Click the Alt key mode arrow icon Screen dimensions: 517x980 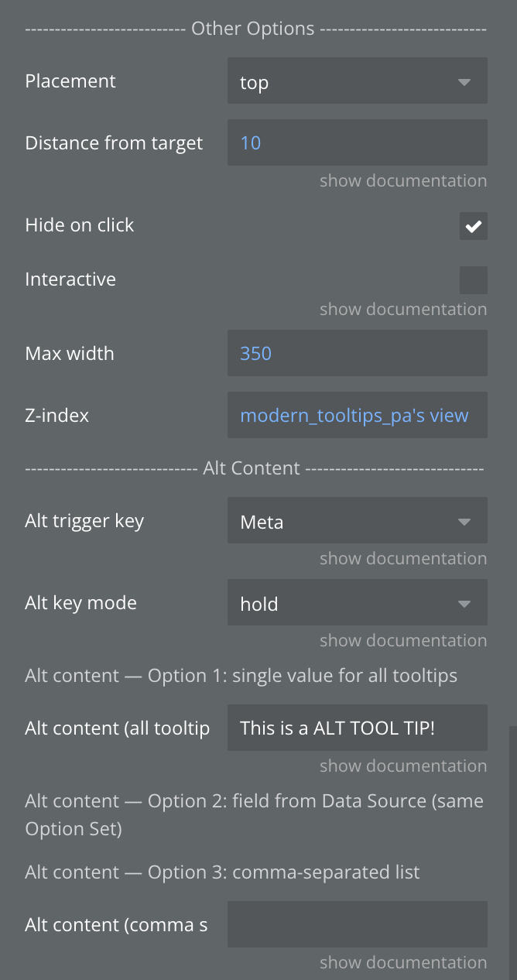click(x=464, y=604)
